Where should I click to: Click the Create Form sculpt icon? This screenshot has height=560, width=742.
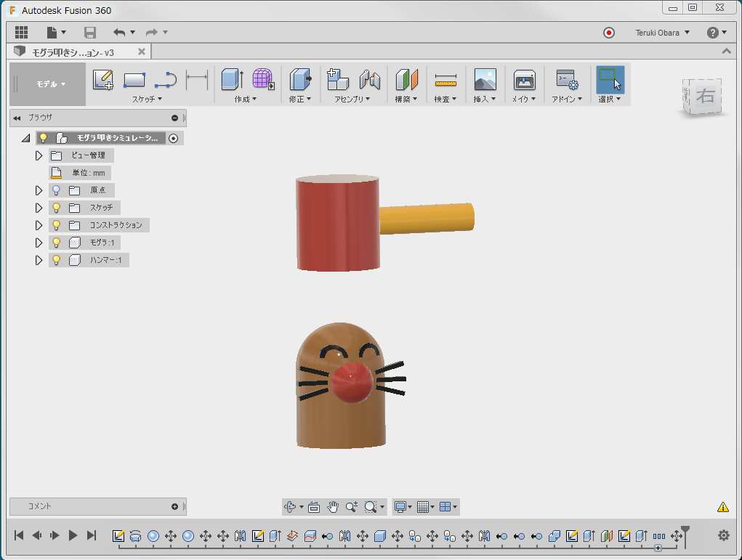tap(262, 80)
